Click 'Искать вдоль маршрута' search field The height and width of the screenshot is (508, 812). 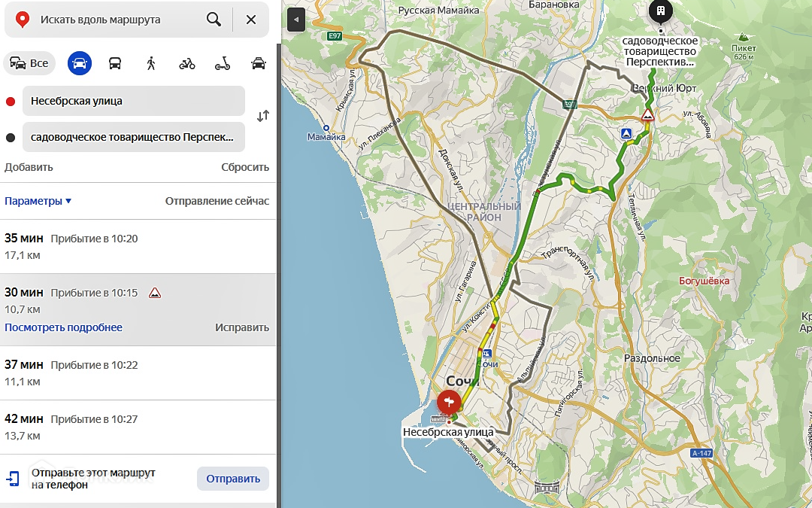[x=101, y=20]
